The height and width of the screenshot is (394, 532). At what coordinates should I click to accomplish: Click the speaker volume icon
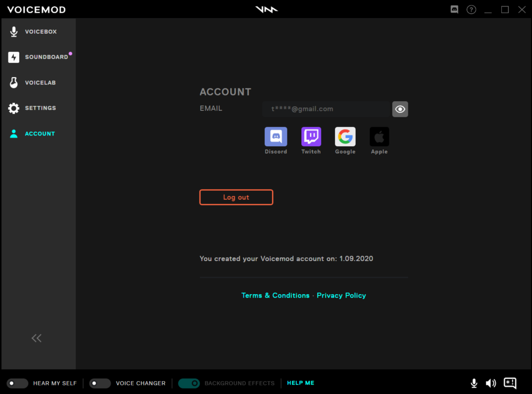point(491,383)
